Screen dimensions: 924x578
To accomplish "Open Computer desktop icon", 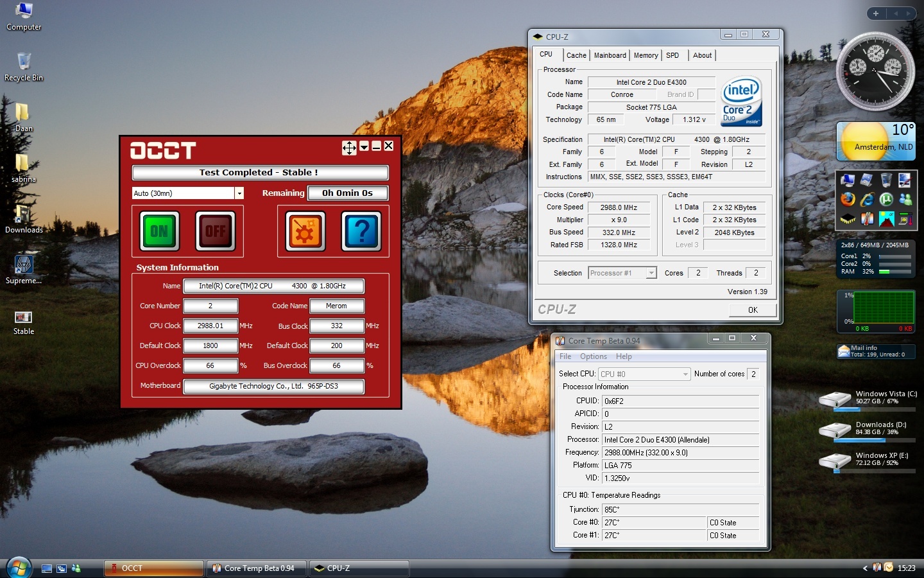I will tap(24, 17).
